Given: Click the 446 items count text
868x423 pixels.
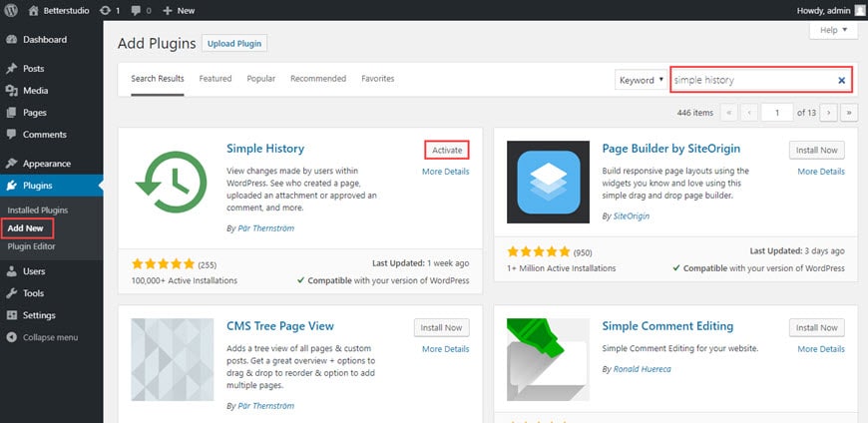Looking at the screenshot, I should [695, 113].
